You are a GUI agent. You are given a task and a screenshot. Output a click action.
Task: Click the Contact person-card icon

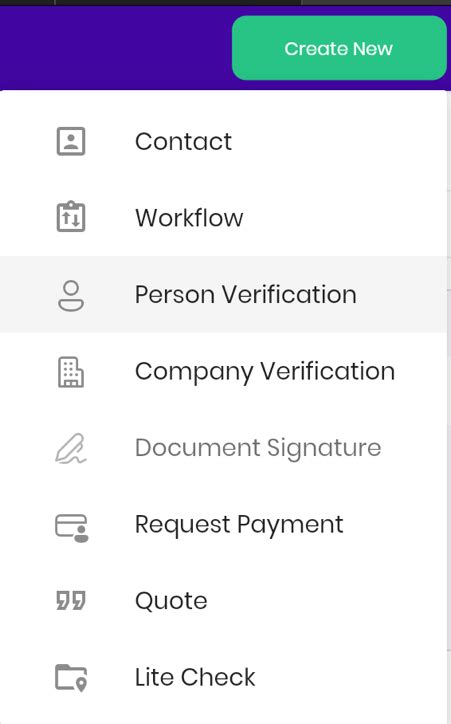71,141
